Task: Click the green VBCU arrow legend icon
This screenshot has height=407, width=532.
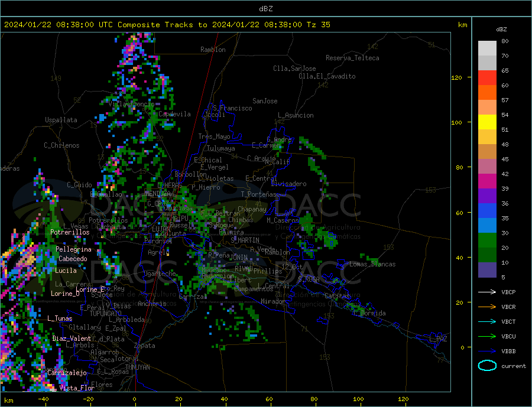Action: pos(488,336)
